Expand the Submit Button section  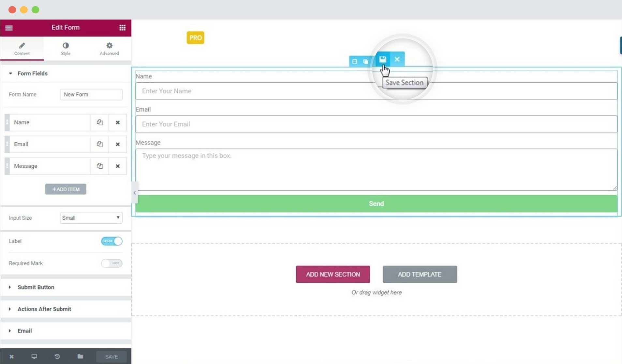pyautogui.click(x=66, y=287)
